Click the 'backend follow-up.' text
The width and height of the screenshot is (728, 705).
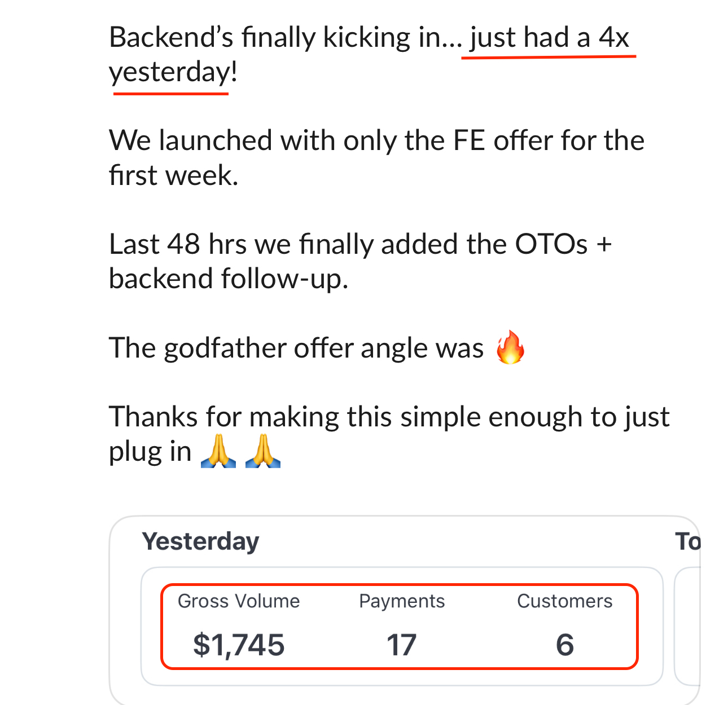pos(229,279)
